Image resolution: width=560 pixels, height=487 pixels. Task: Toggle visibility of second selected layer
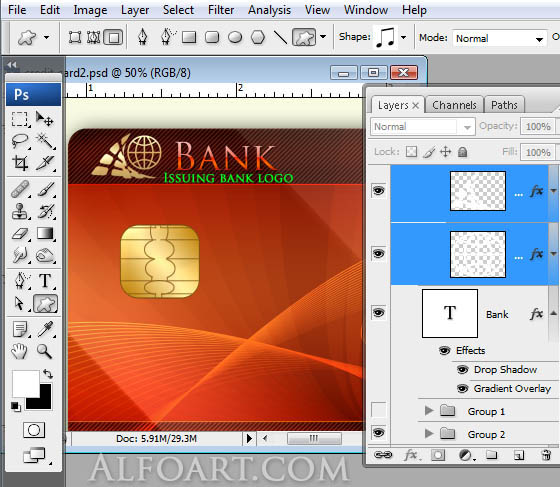tap(379, 253)
